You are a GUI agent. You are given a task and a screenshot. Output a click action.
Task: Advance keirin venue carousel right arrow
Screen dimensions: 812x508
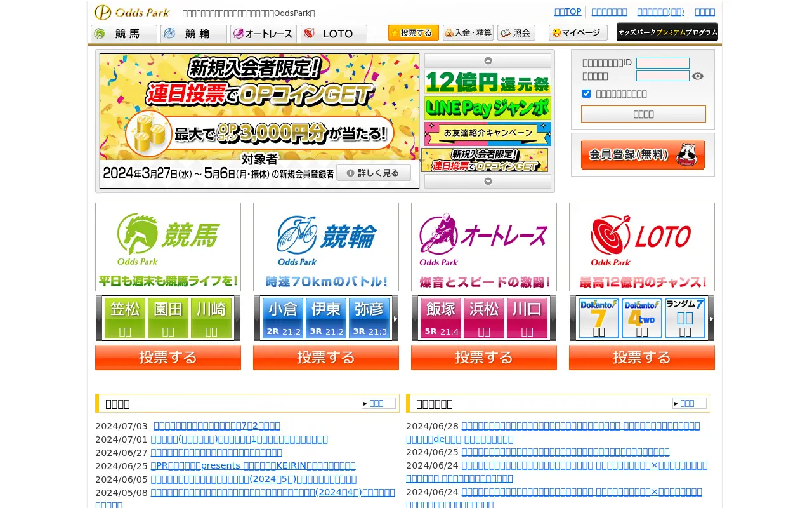click(x=395, y=318)
